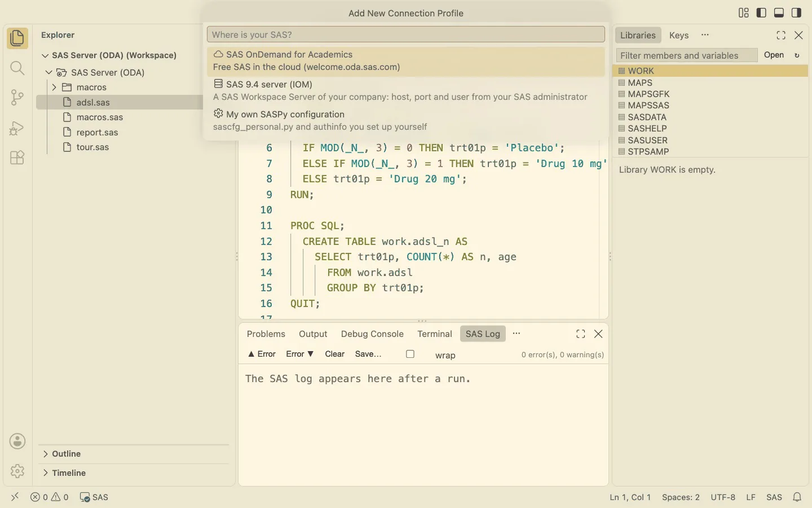This screenshot has height=508, width=812.
Task: Open the Source Control view icon
Action: (17, 98)
